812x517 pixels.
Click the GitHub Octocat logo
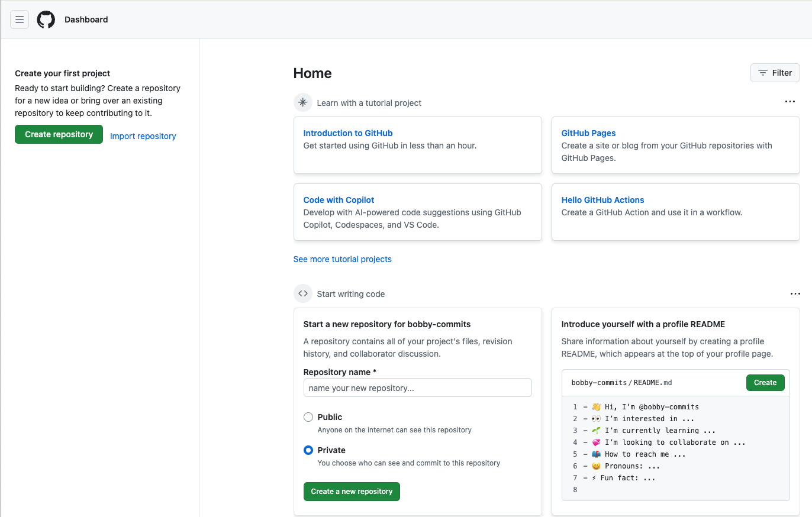(46, 20)
